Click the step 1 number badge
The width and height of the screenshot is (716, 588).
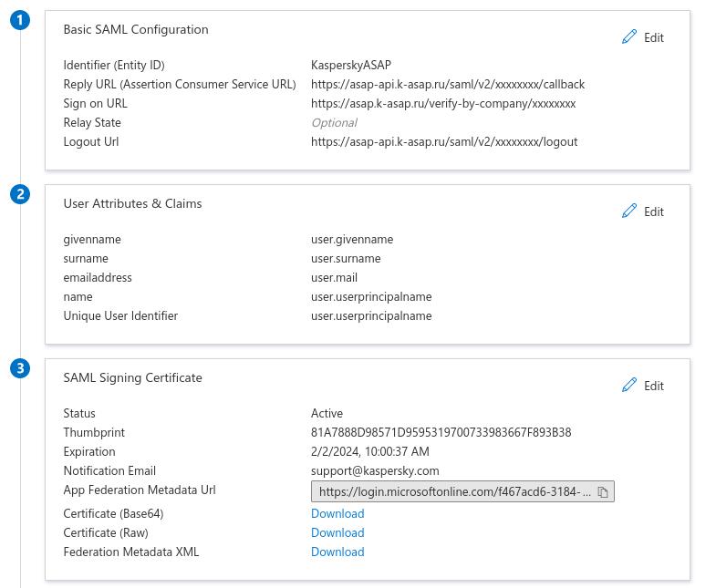coord(21,20)
